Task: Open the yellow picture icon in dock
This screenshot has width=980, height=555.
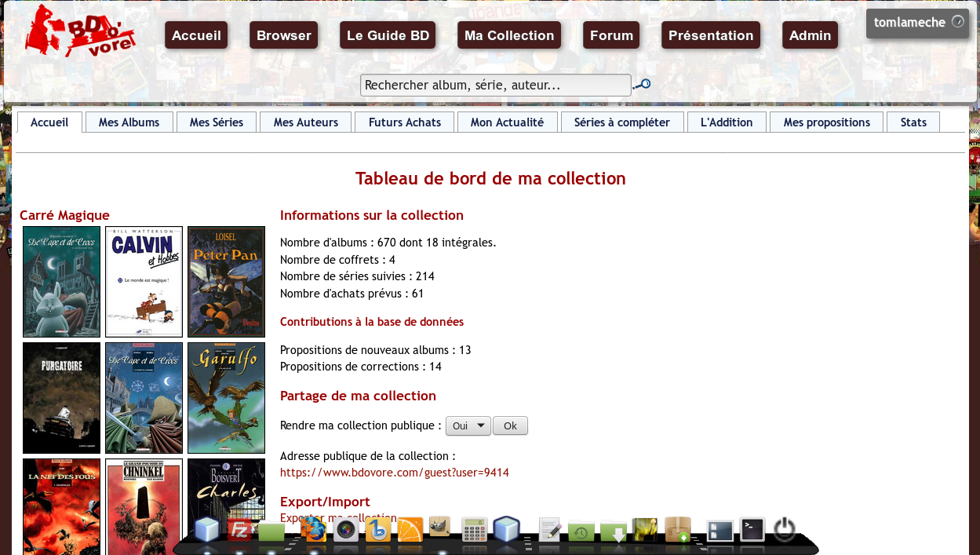Action: 644,530
